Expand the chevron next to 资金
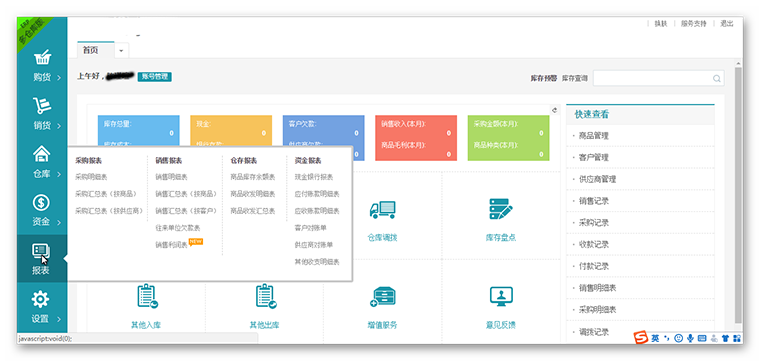The width and height of the screenshot is (760, 361). [x=59, y=222]
